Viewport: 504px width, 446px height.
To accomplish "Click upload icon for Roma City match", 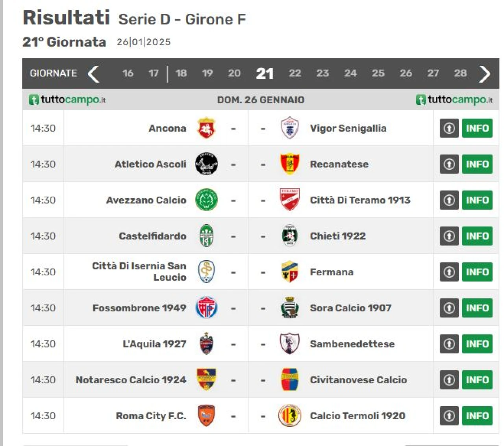I will (x=449, y=416).
